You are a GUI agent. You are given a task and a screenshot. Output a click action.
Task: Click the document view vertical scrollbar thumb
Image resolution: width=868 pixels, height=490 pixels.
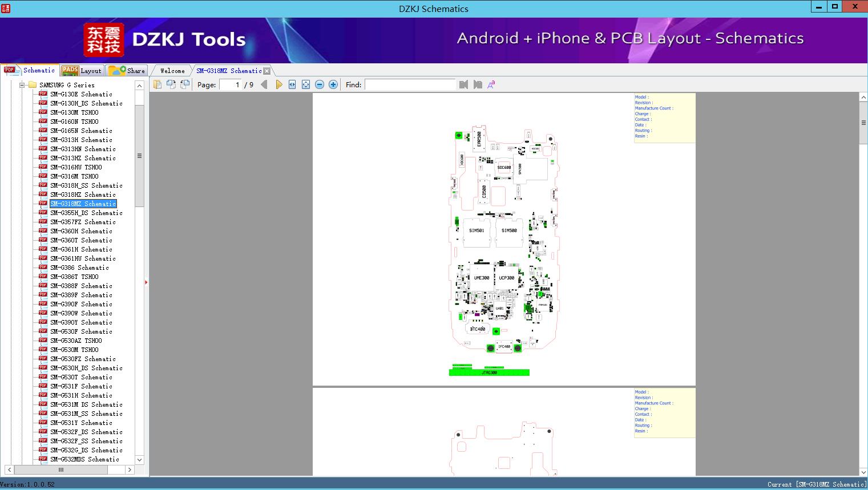click(x=863, y=123)
